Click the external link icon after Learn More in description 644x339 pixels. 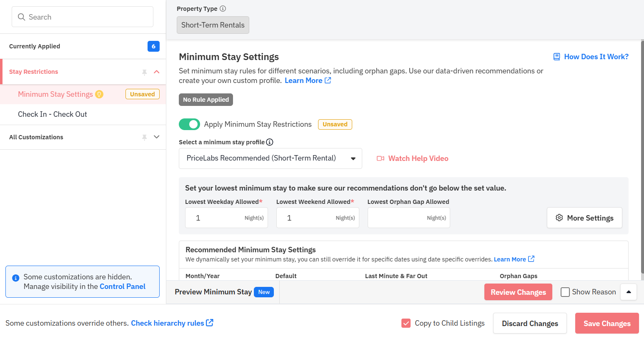(328, 80)
